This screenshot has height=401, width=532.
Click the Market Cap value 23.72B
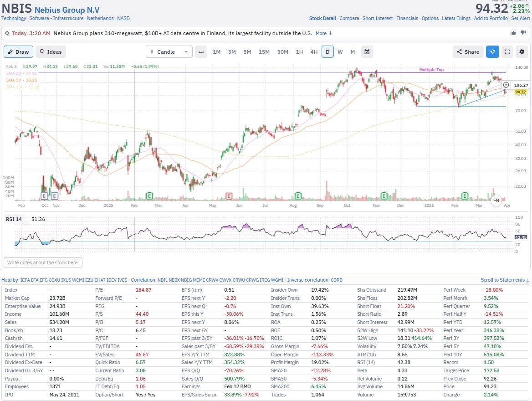(x=57, y=298)
